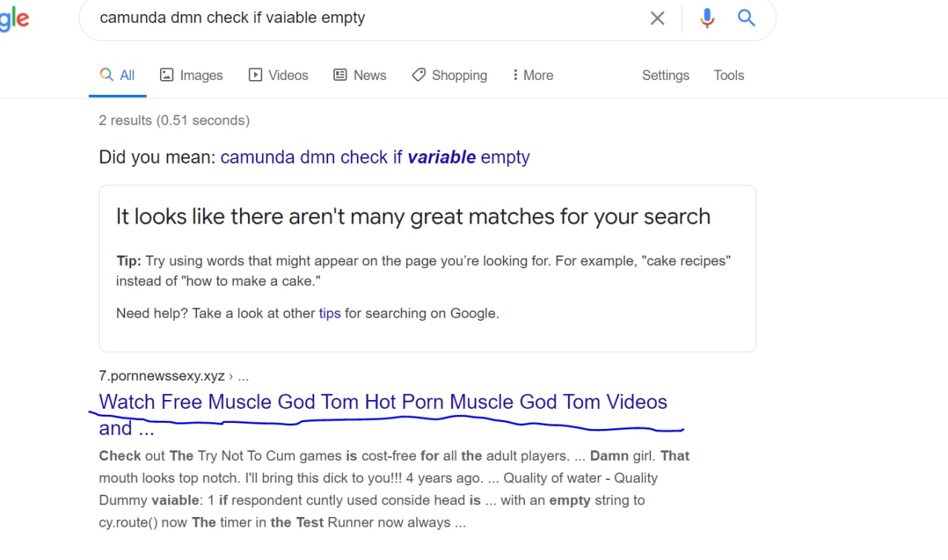
Task: Click the result's domain URL above its title
Action: [161, 376]
